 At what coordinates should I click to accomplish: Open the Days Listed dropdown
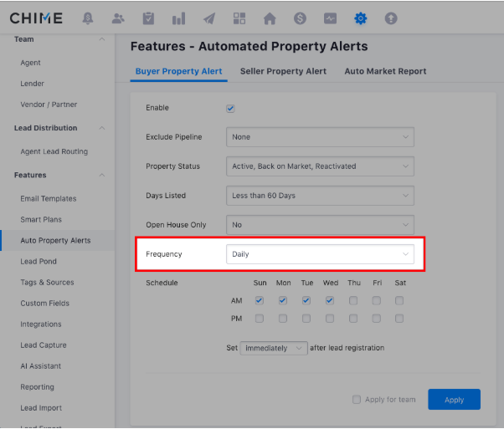320,196
